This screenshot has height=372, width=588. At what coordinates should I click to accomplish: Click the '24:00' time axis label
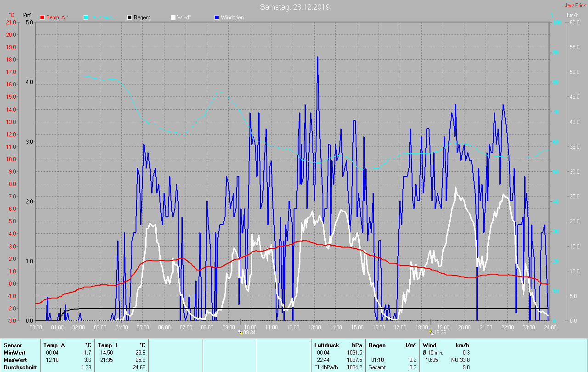[550, 327]
